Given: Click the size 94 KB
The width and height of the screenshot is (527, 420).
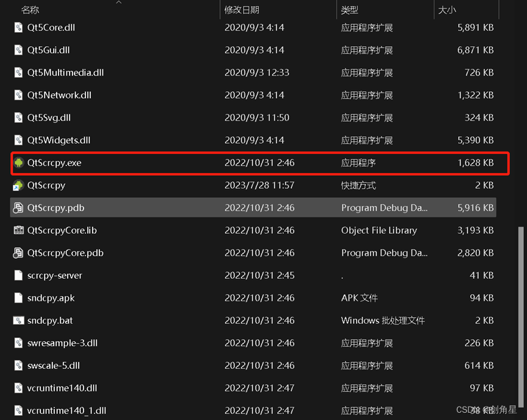Looking at the screenshot, I should 482,298.
